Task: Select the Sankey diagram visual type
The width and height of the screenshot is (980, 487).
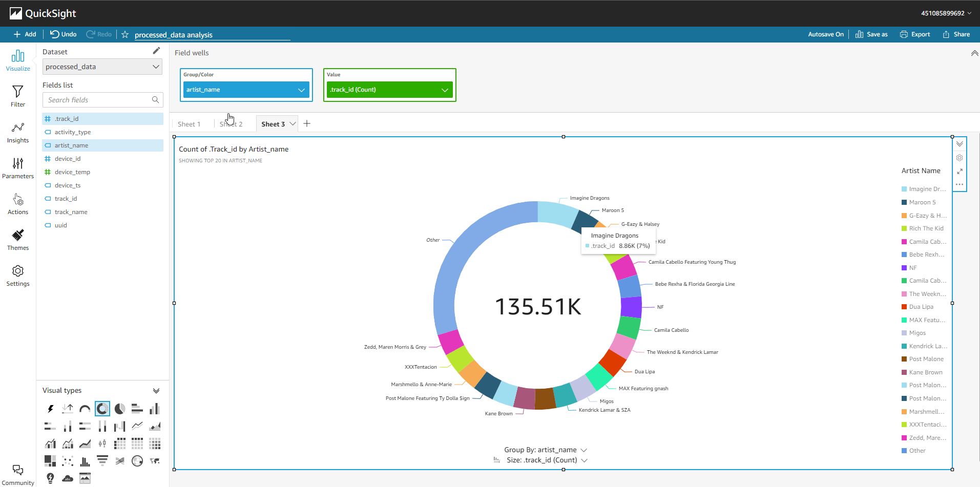Action: 120,461
